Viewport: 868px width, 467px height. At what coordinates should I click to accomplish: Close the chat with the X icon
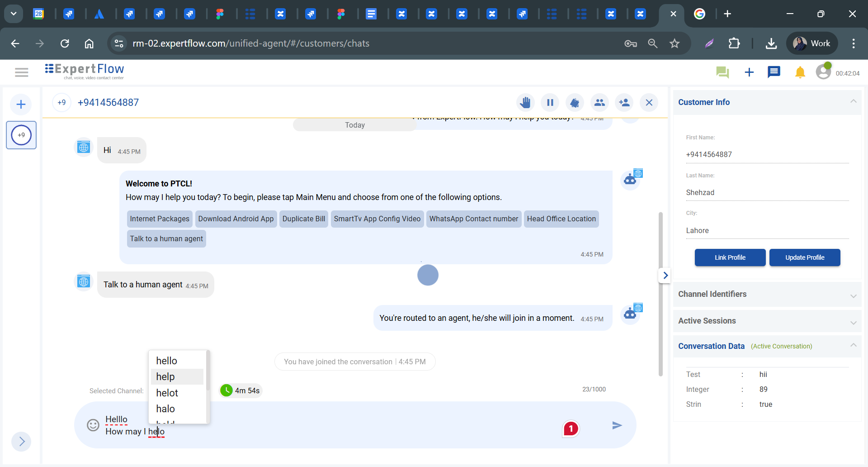pos(649,103)
